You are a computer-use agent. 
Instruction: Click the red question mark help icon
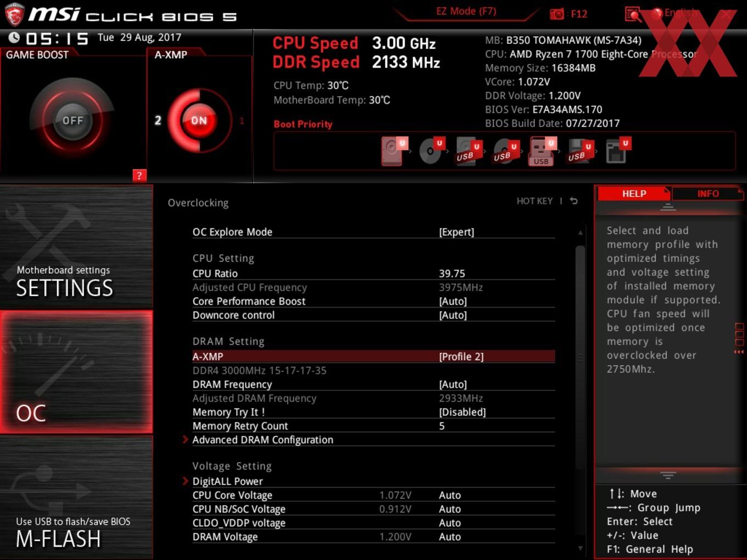pyautogui.click(x=139, y=176)
